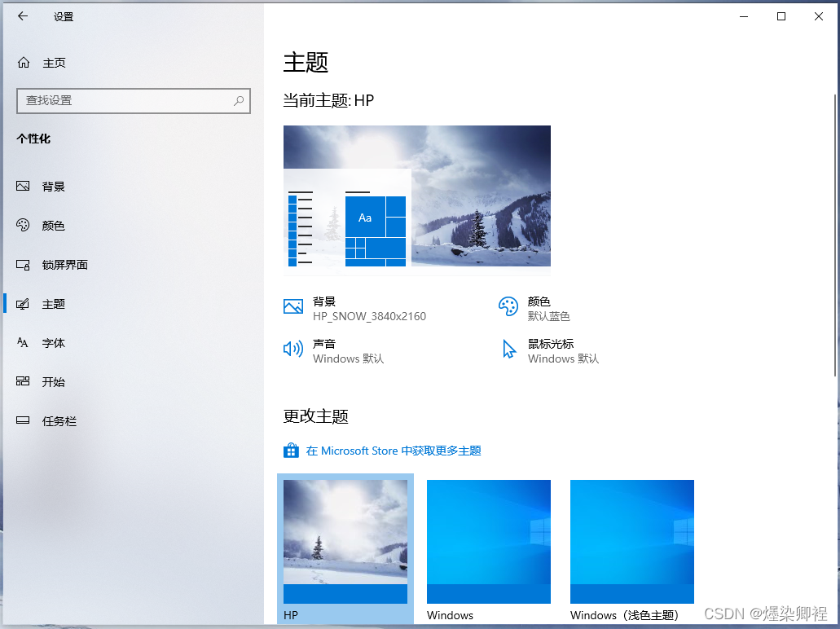Click the 主页 home label
The image size is (840, 629).
tap(54, 63)
